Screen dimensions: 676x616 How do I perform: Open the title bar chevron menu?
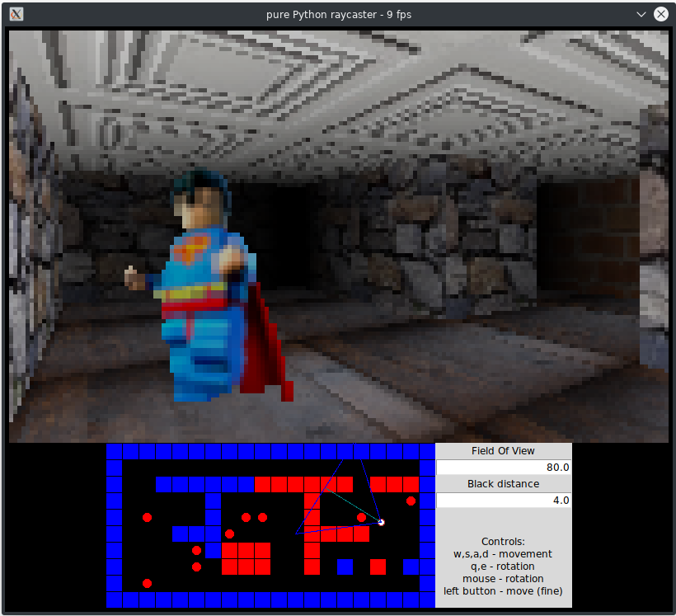point(641,14)
